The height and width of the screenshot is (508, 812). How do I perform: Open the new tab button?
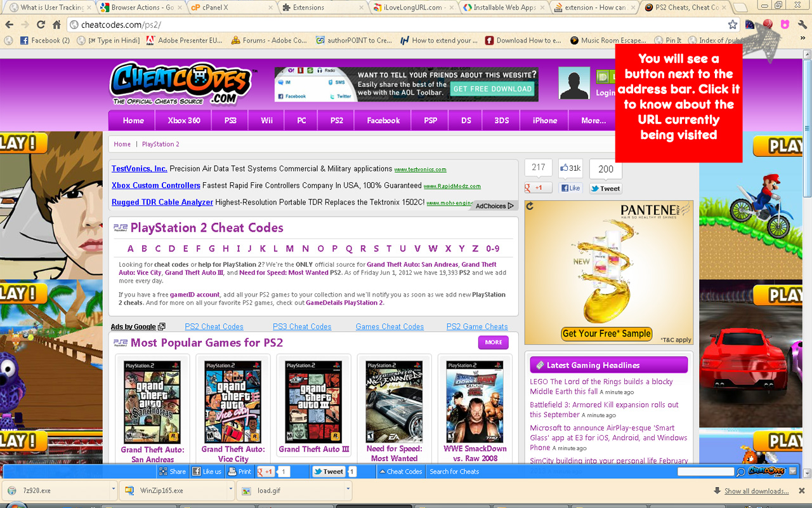[x=740, y=8]
